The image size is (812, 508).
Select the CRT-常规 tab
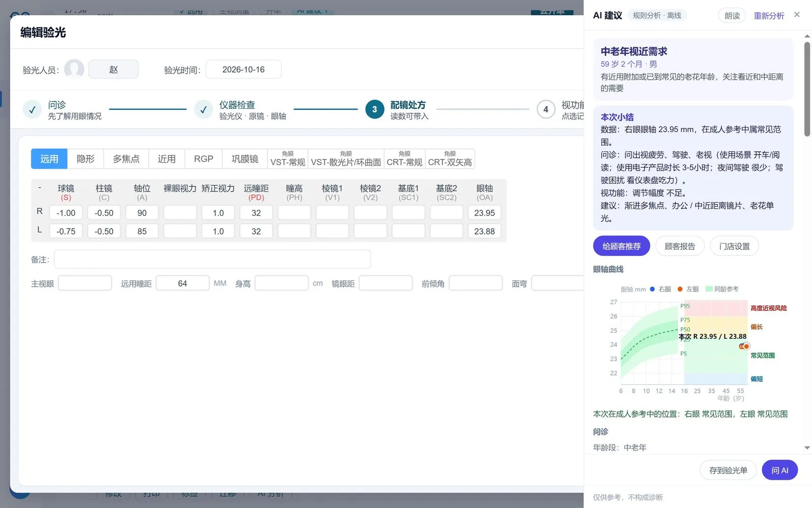[404, 158]
